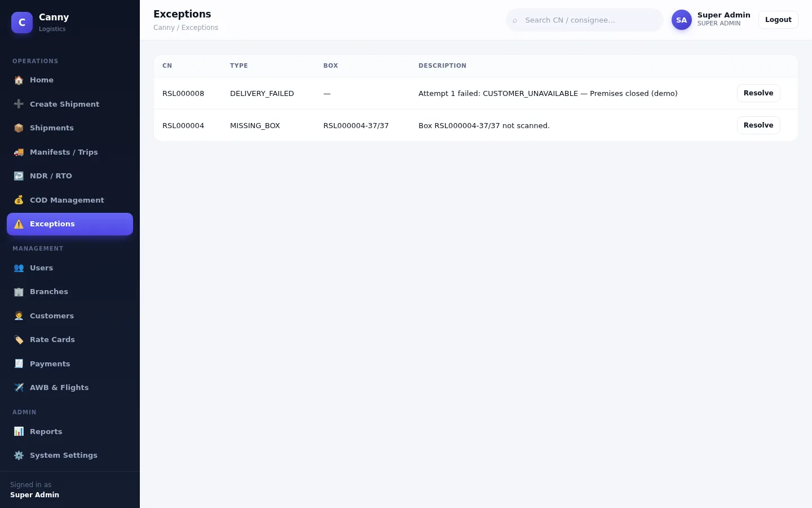Click the Description column header

[442, 66]
